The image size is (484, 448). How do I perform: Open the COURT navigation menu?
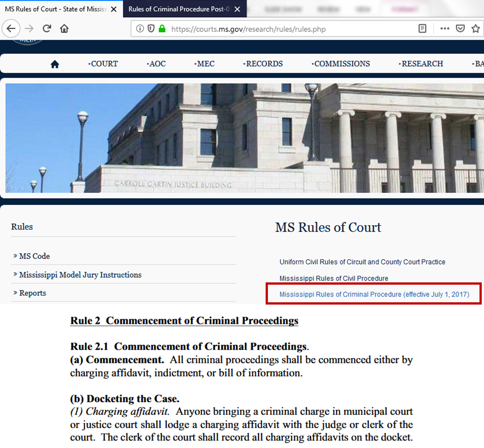pyautogui.click(x=103, y=64)
